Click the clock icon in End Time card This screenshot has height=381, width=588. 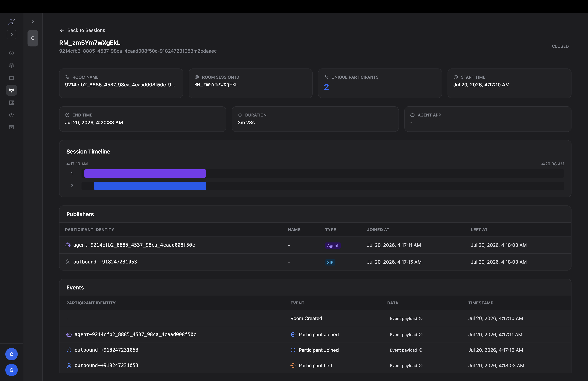point(67,115)
